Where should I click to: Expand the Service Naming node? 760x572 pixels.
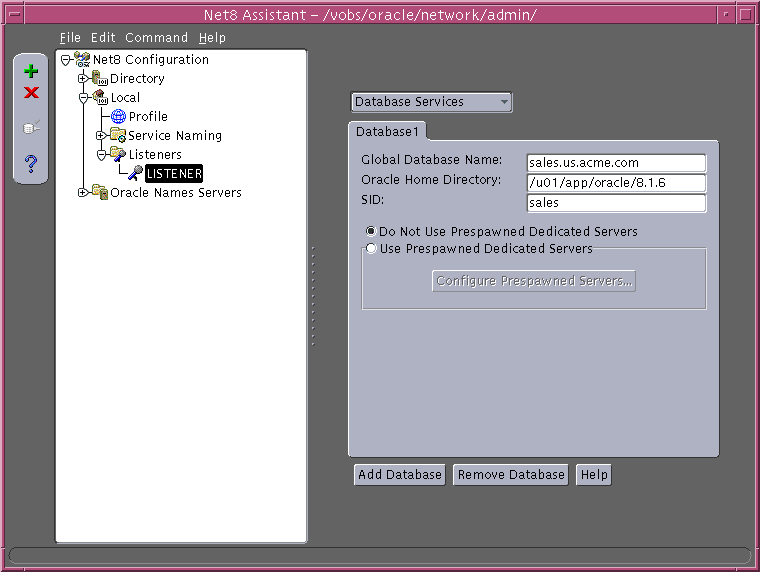point(101,135)
